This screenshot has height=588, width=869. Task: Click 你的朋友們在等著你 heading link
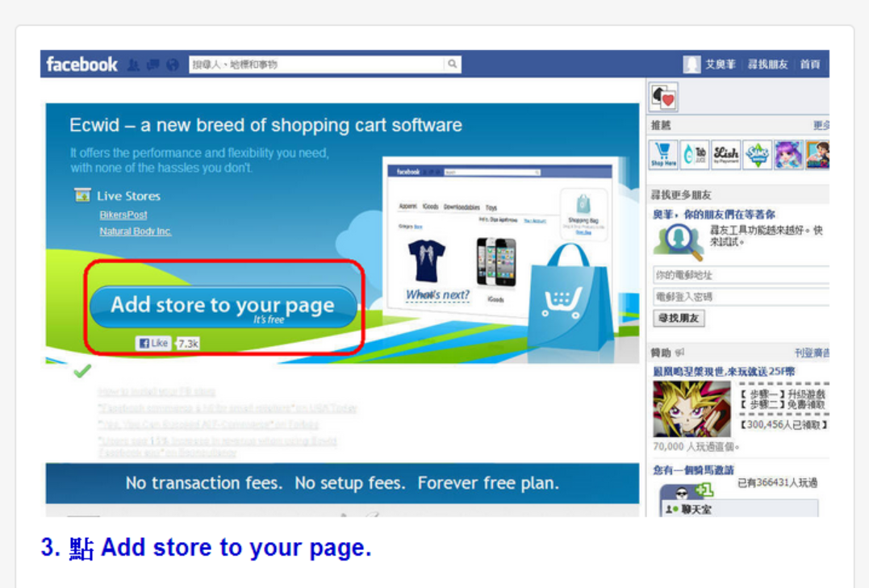coord(714,215)
